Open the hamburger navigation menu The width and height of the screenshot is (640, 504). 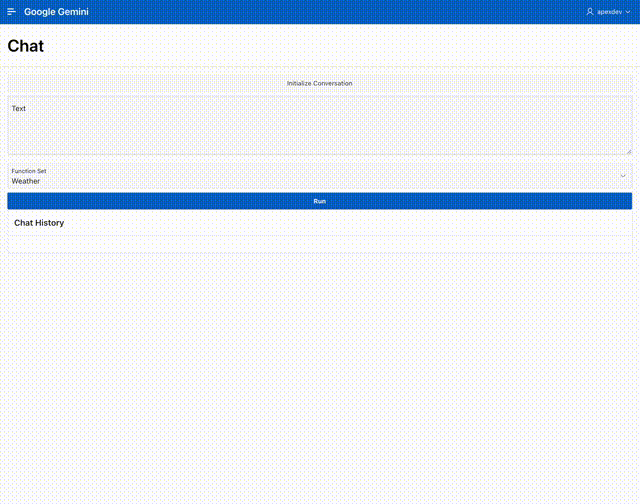click(11, 12)
